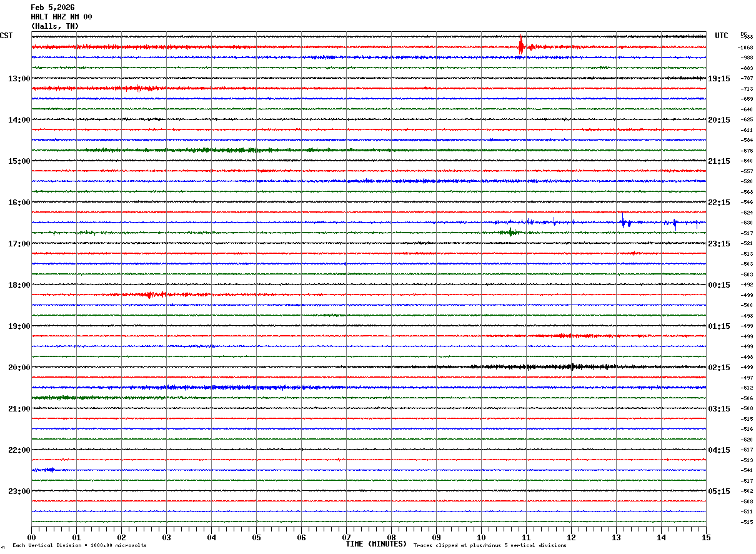The image size is (756, 554).
Task: Click the DC offset value '-883'
Action: tap(747, 68)
